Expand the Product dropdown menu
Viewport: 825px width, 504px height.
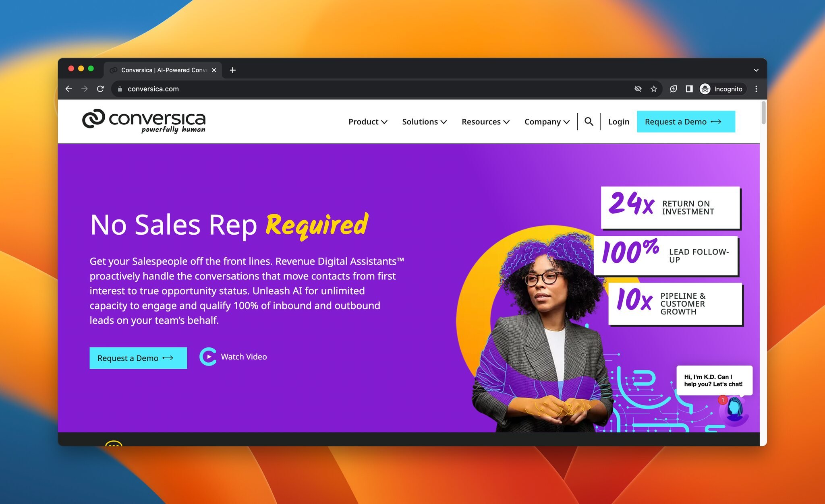[367, 121]
